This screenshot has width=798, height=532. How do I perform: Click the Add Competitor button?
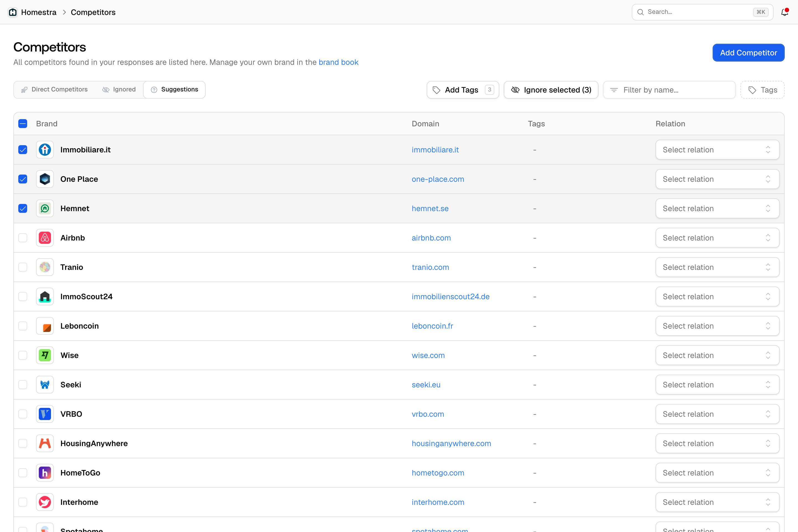(748, 53)
